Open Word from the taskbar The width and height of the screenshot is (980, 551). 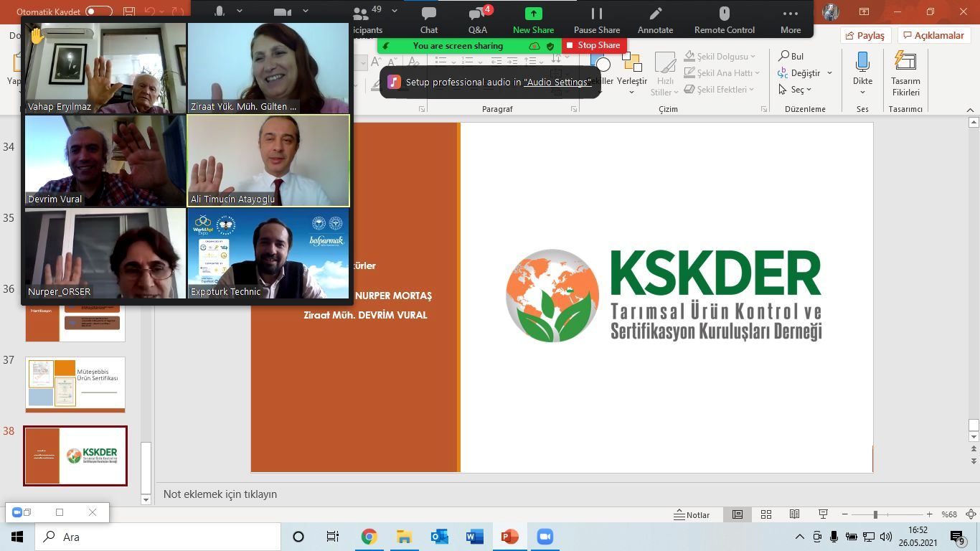[474, 537]
